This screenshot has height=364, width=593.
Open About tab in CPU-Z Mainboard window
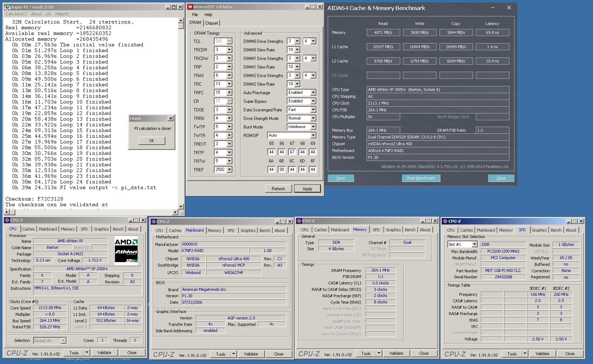pyautogui.click(x=280, y=231)
